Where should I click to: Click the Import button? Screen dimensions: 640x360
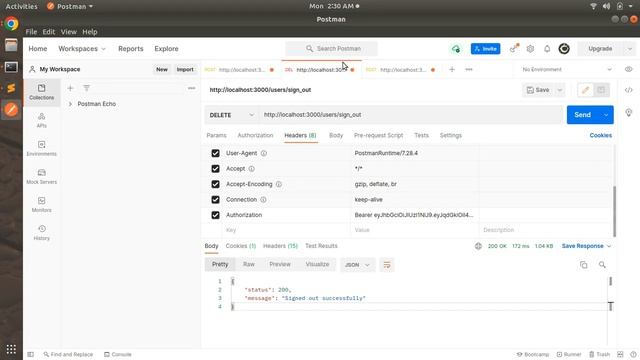tap(185, 69)
